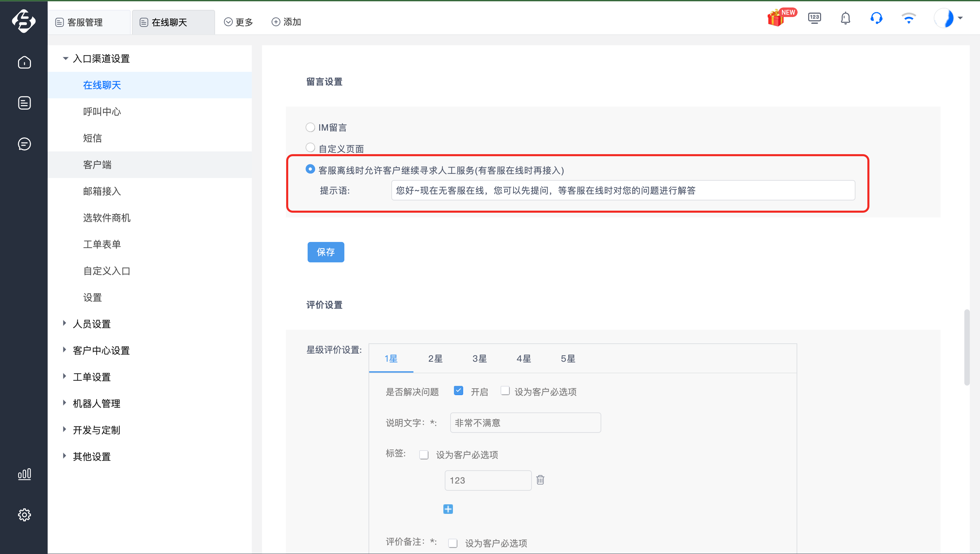Open 在线聊天 in the side menu

(150, 85)
